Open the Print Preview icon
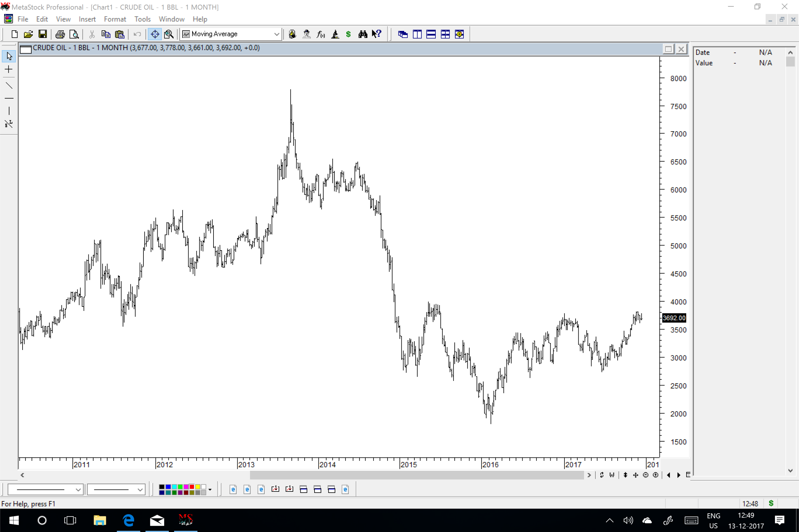The image size is (799, 532). (x=74, y=34)
